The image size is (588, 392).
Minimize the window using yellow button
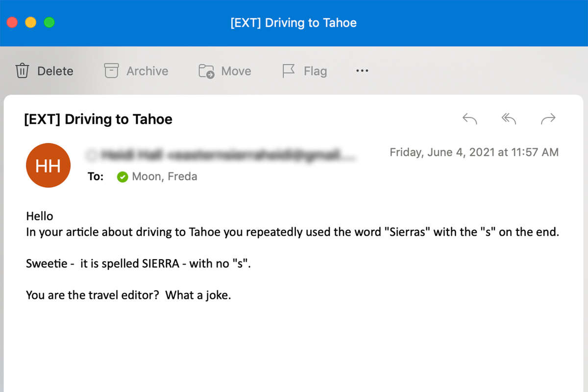click(31, 23)
